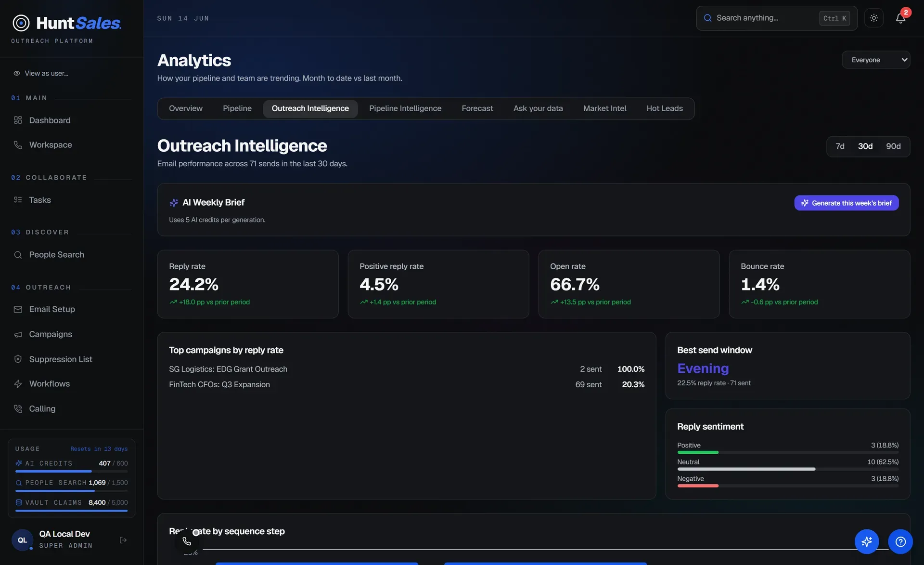Screen dimensions: 924x565
Task: Click Generate this week's brief button
Action: click(847, 203)
